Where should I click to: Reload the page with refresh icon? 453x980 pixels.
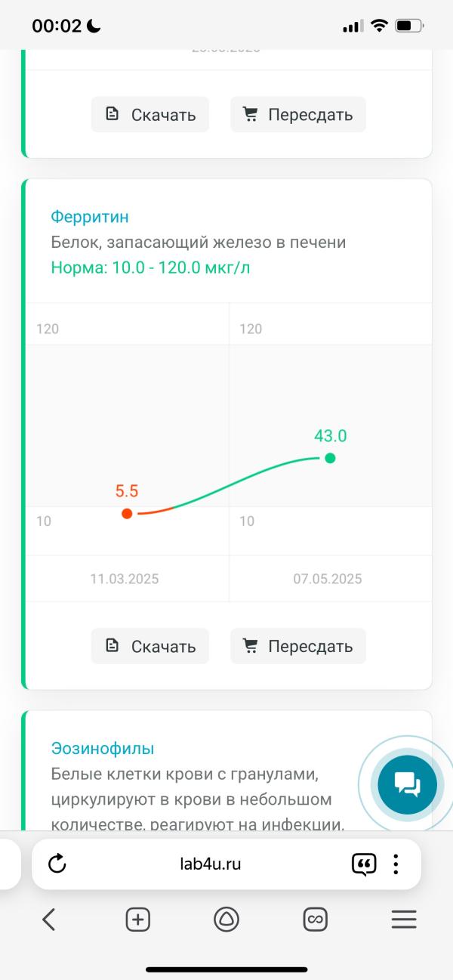click(x=57, y=864)
